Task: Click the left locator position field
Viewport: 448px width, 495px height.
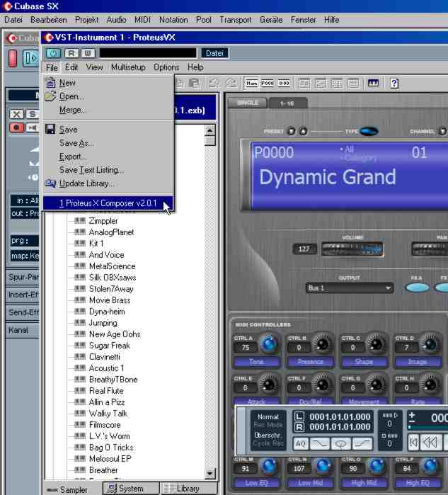Action: tap(340, 416)
